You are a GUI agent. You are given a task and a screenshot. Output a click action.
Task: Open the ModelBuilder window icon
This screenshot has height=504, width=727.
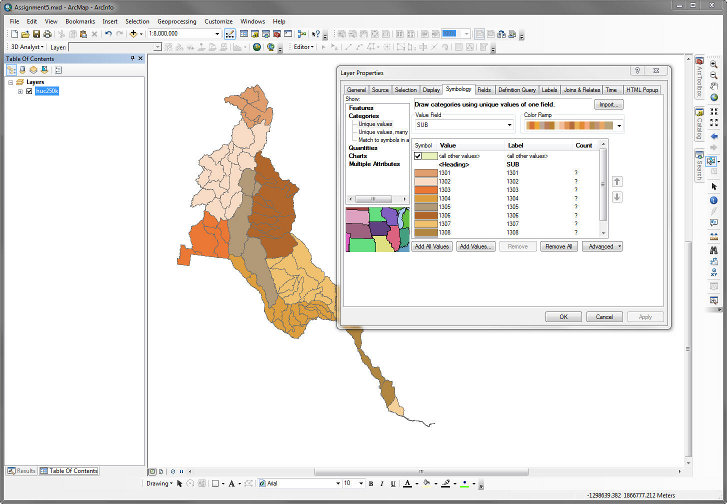[x=302, y=34]
